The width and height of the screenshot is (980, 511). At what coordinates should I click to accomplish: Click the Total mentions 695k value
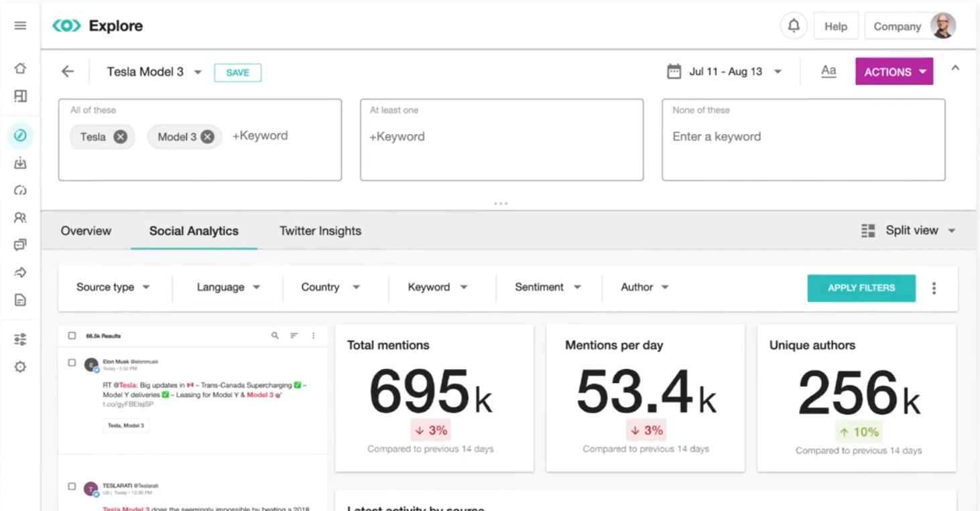tap(431, 393)
